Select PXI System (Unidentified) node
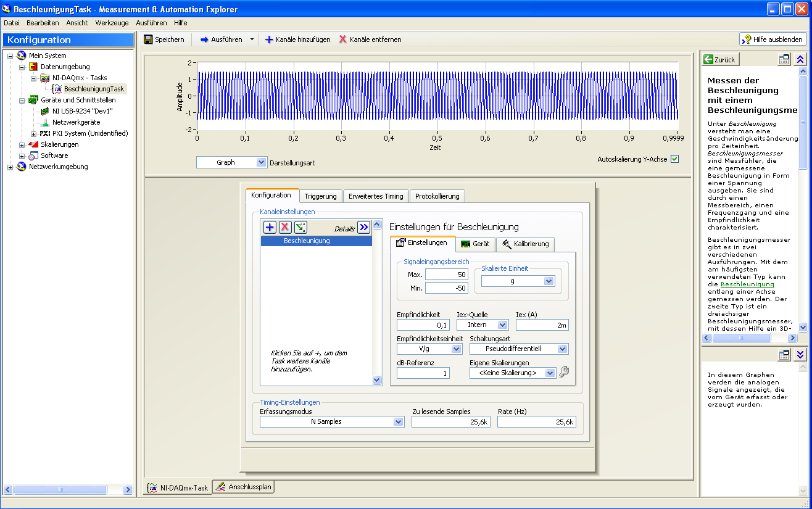Viewport: 812px width, 509px height. point(90,133)
